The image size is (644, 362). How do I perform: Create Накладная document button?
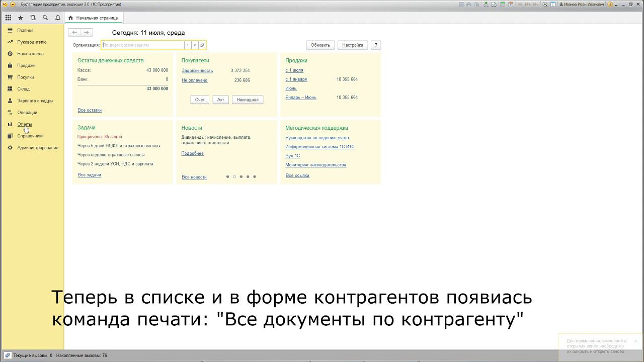[x=248, y=100]
